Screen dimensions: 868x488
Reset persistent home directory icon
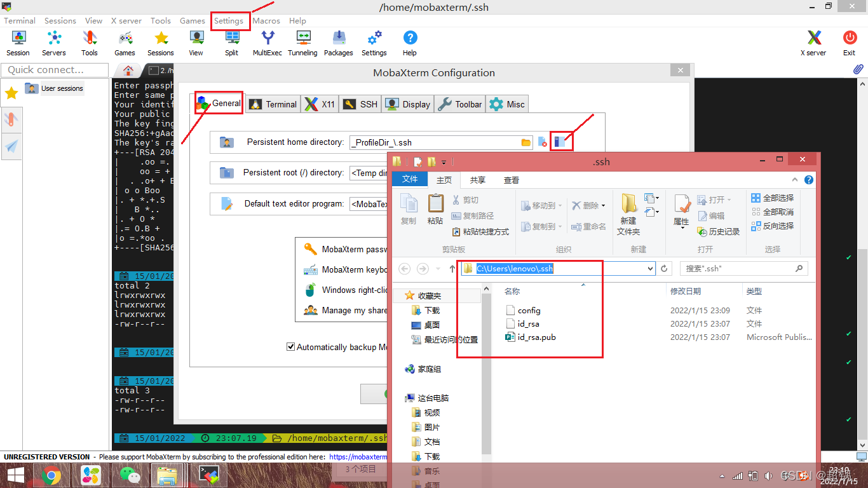[542, 142]
